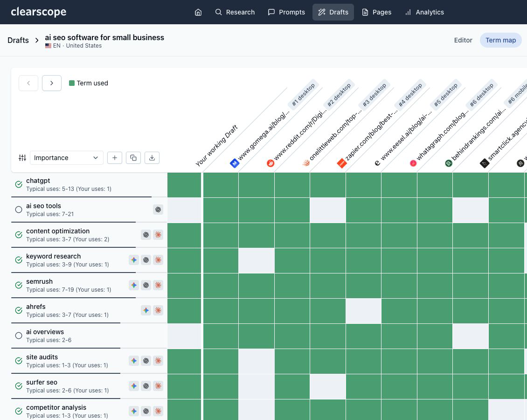The width and height of the screenshot is (527, 420).
Task: Click Gemini icon on competitor analysis row
Action: click(134, 411)
